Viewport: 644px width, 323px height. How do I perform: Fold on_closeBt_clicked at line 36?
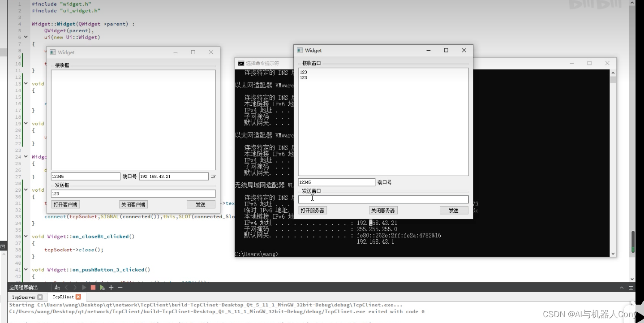[26, 236]
